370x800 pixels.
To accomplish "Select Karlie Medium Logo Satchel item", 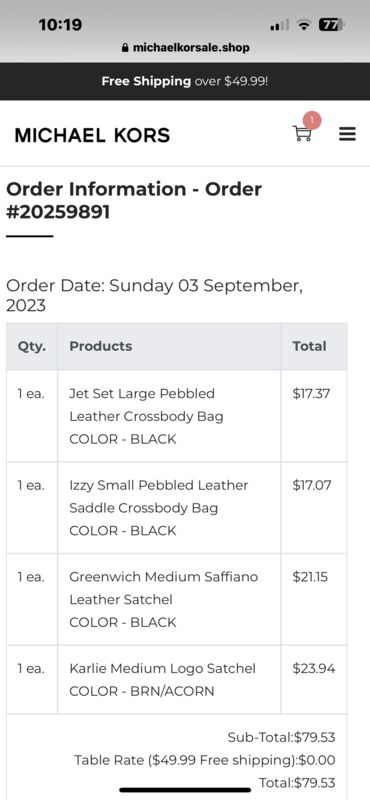I will tap(162, 668).
